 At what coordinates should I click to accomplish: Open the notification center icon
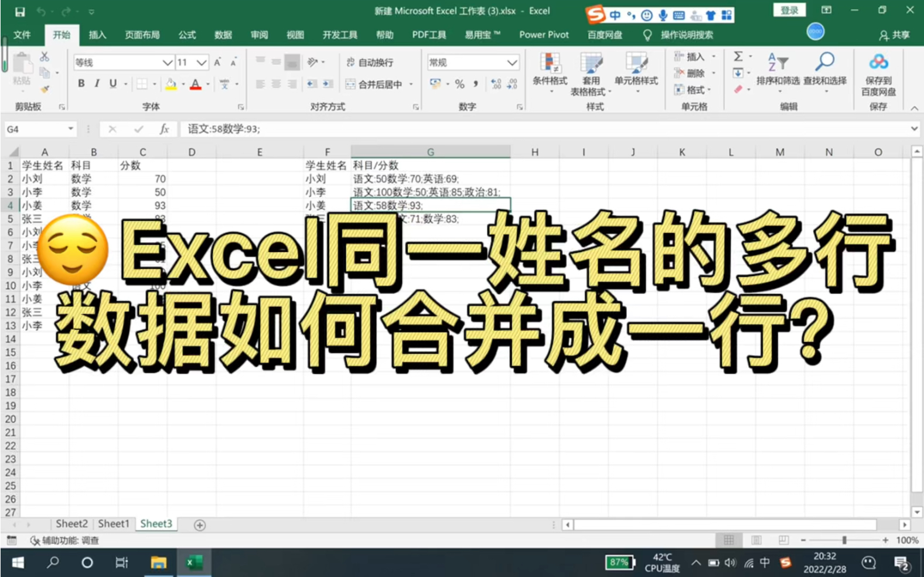pos(901,564)
